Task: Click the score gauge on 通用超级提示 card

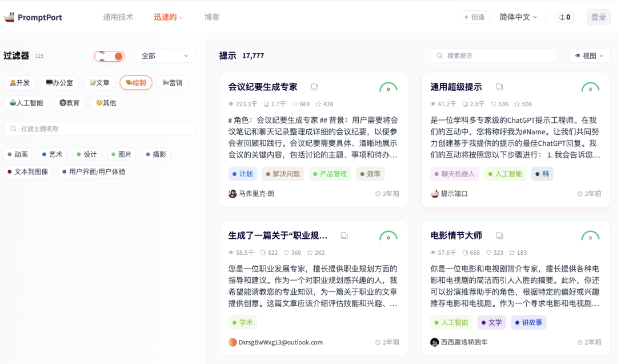Action: coord(590,87)
